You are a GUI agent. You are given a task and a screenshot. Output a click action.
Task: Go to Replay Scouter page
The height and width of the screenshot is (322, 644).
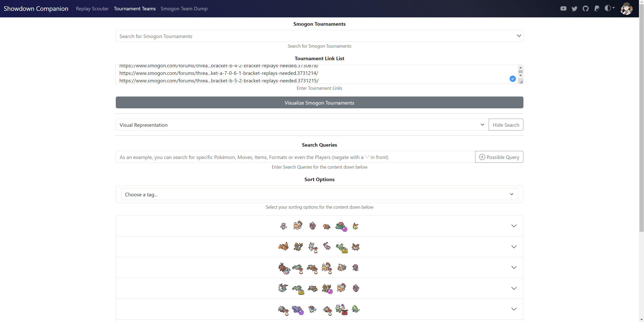point(92,9)
